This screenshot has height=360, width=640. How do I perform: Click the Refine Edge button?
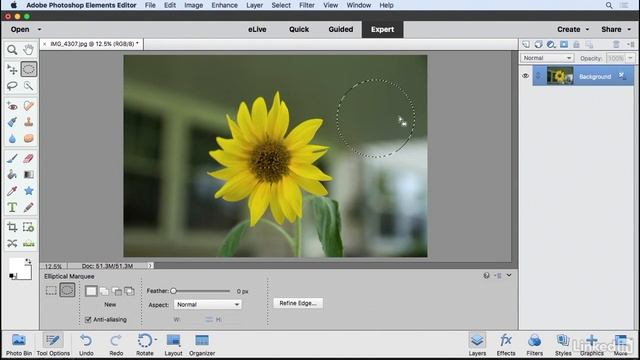298,303
